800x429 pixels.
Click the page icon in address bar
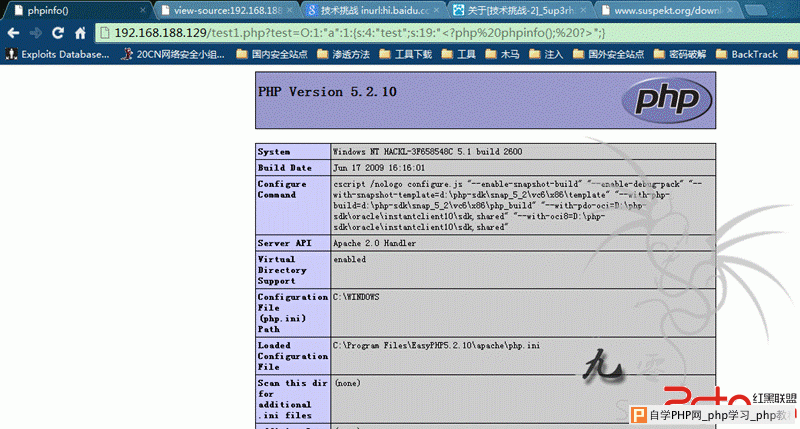105,33
